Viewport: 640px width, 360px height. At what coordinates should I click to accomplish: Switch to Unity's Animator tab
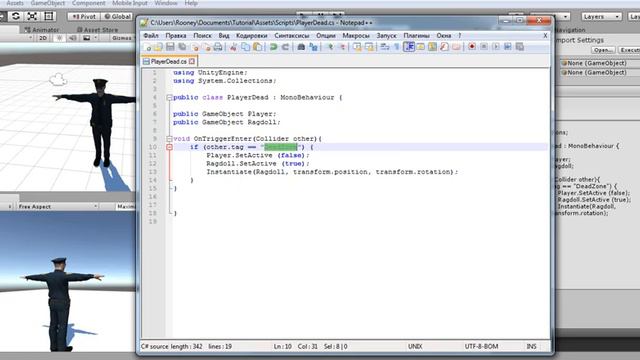(x=41, y=30)
